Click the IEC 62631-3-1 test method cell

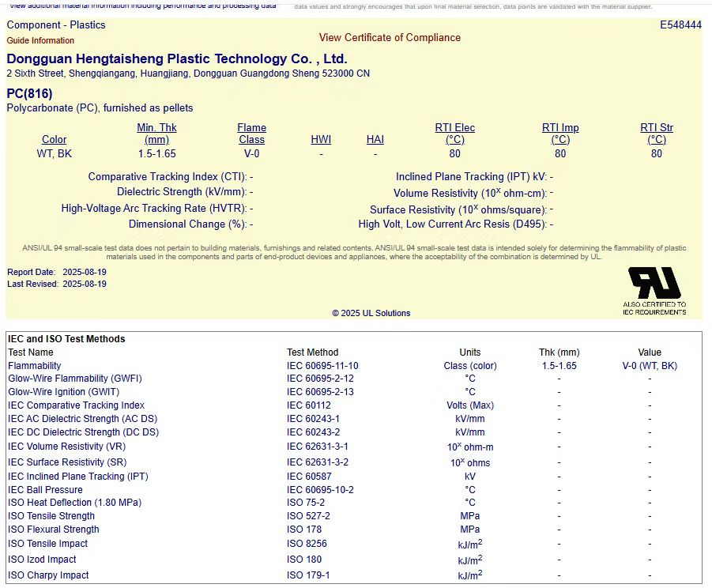(318, 447)
